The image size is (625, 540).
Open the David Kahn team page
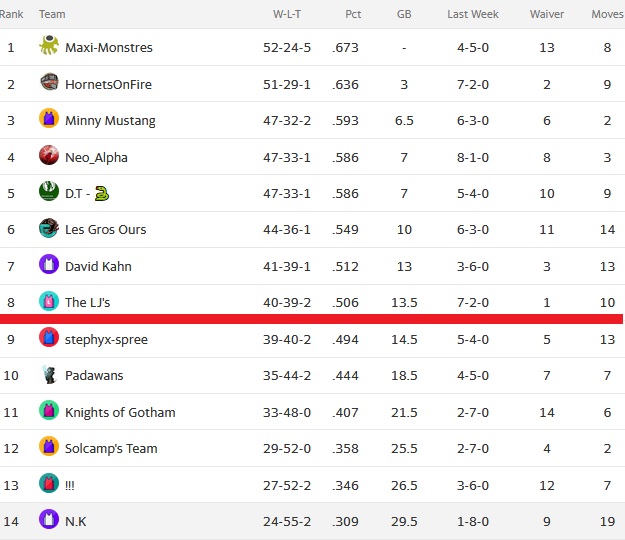coord(98,266)
